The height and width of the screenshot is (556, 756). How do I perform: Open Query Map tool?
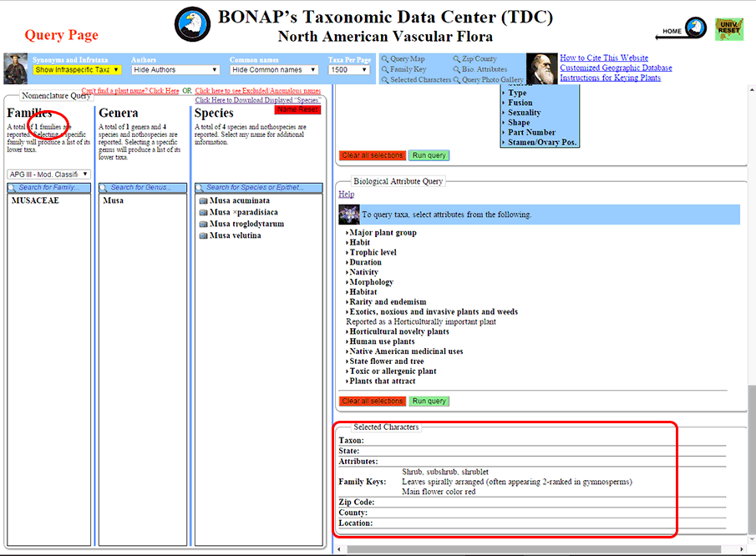(403, 58)
